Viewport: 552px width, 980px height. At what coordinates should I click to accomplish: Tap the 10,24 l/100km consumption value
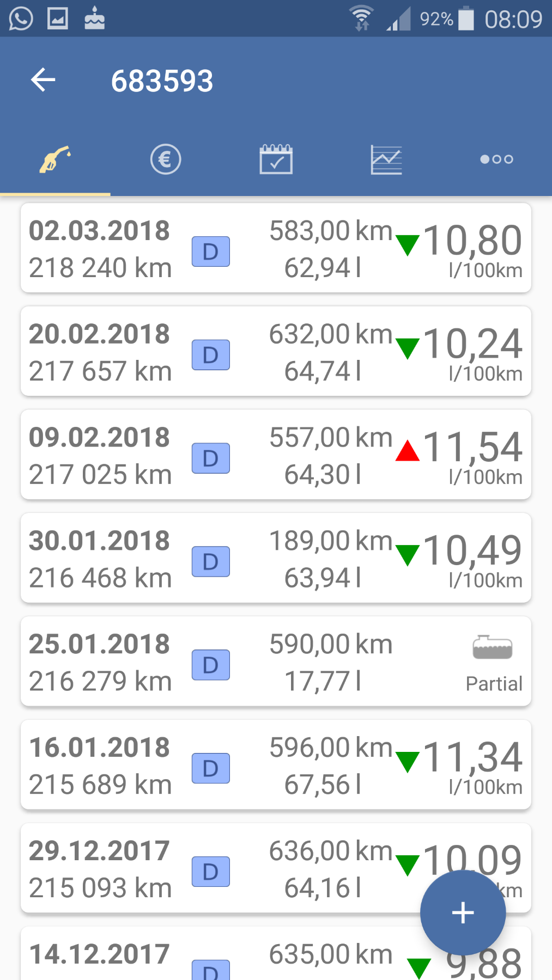point(472,345)
